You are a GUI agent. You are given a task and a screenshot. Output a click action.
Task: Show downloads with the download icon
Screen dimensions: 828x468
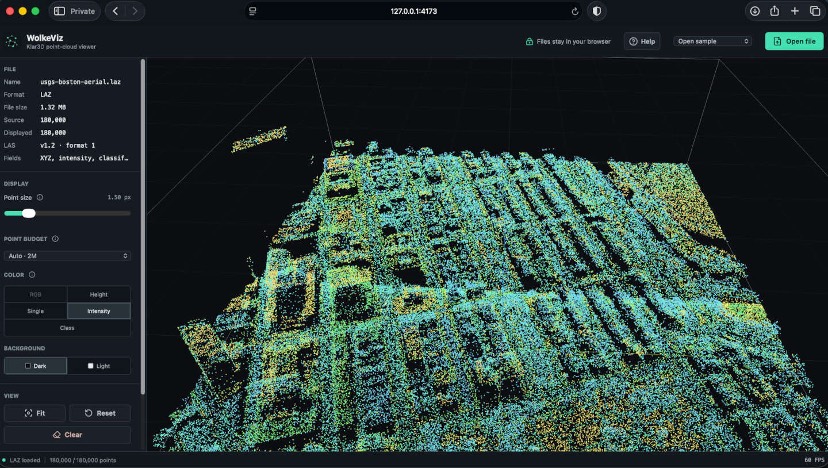[755, 11]
